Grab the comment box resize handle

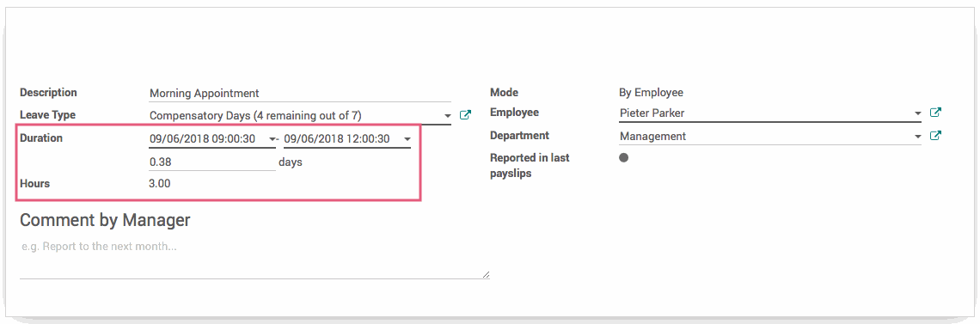486,274
